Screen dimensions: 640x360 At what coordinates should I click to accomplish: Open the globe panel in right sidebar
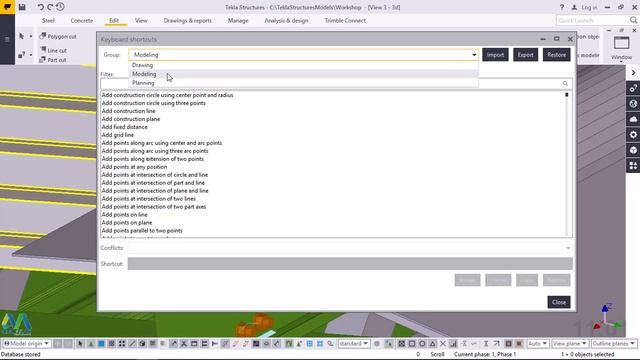[x=633, y=104]
